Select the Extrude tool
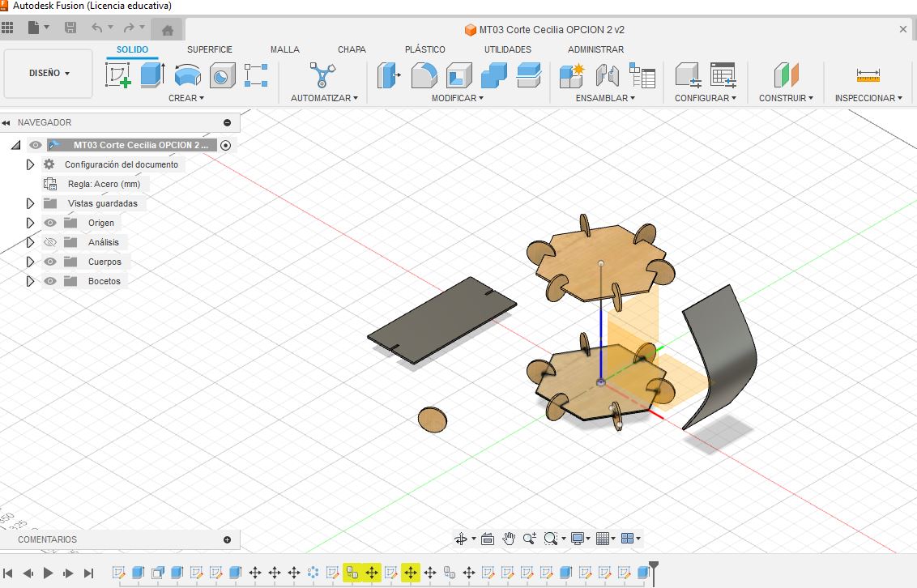 click(152, 75)
